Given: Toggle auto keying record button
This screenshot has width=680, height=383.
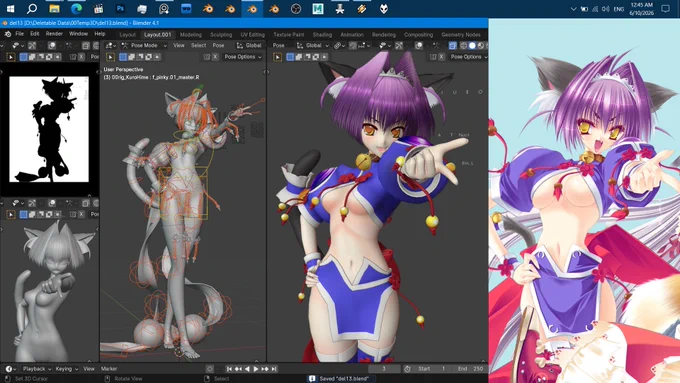Looking at the screenshot, I should click(x=210, y=369).
